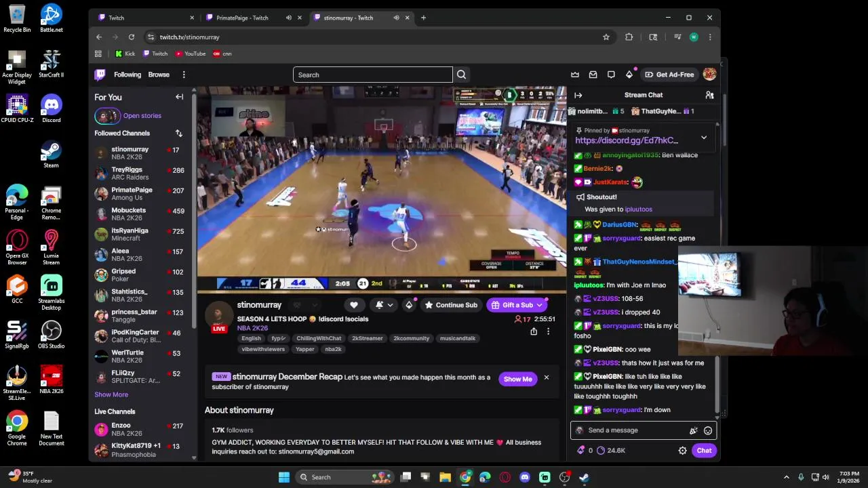Viewport: 868px width, 488px height.
Task: Click the Show Me recap button
Action: 518,380
